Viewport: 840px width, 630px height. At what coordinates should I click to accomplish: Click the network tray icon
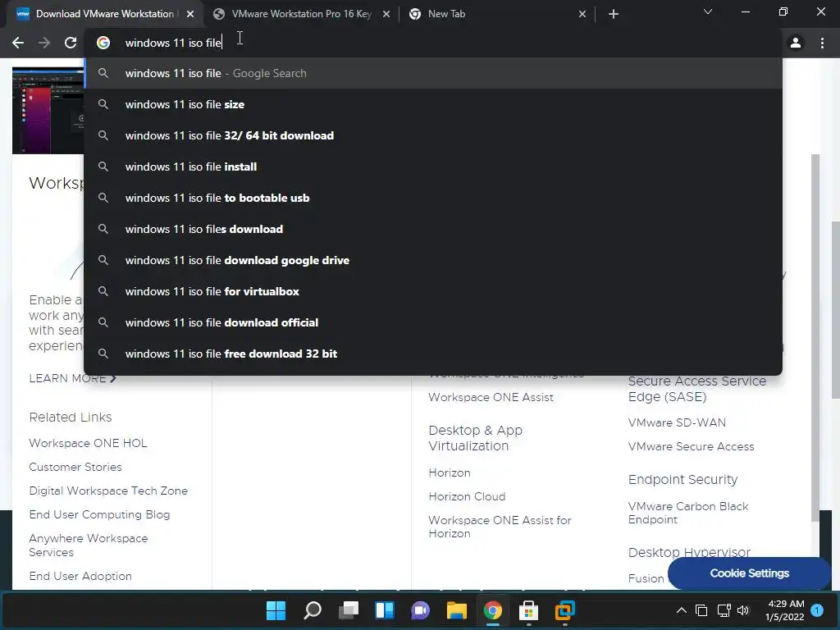pyautogui.click(x=724, y=610)
